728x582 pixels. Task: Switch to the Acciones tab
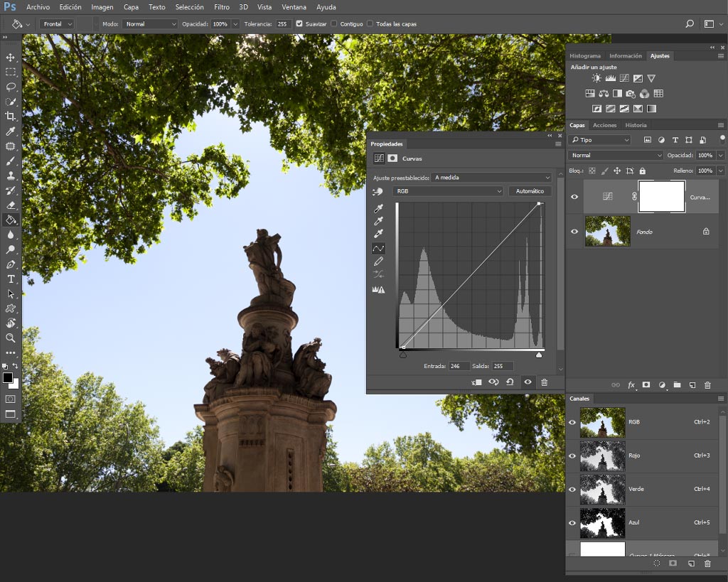click(604, 125)
